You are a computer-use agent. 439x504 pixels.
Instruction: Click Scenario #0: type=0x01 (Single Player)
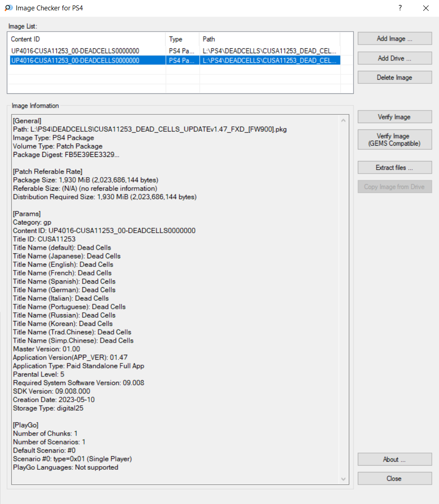pos(72,458)
